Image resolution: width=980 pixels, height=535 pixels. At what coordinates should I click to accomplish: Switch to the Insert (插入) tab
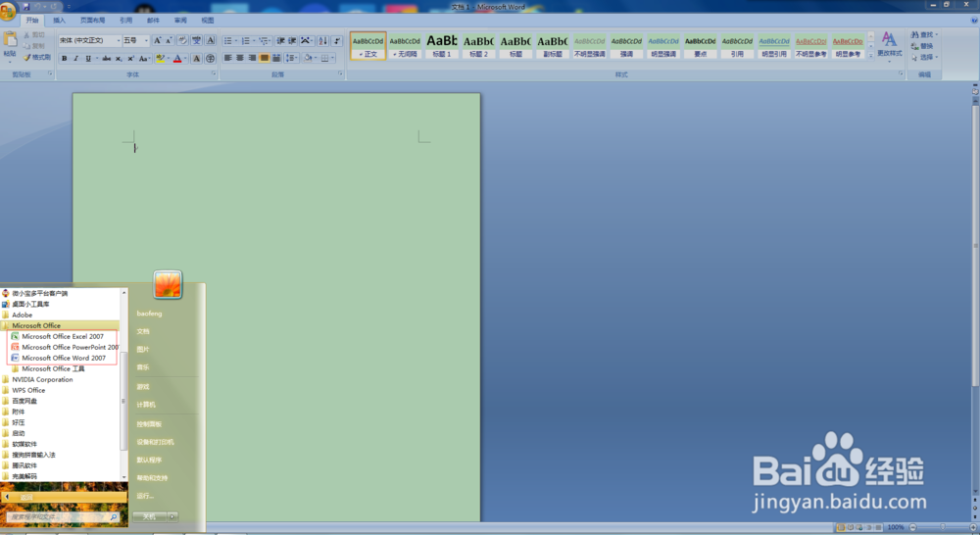pyautogui.click(x=60, y=21)
